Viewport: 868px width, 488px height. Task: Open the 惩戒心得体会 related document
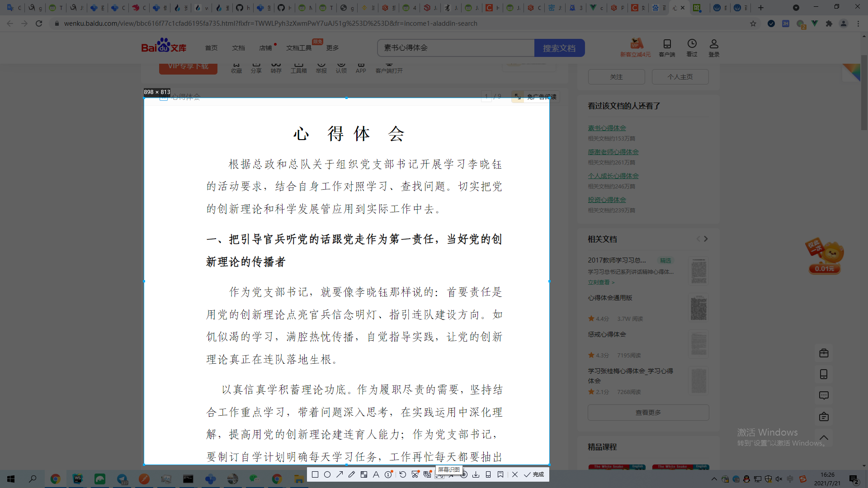tap(607, 334)
